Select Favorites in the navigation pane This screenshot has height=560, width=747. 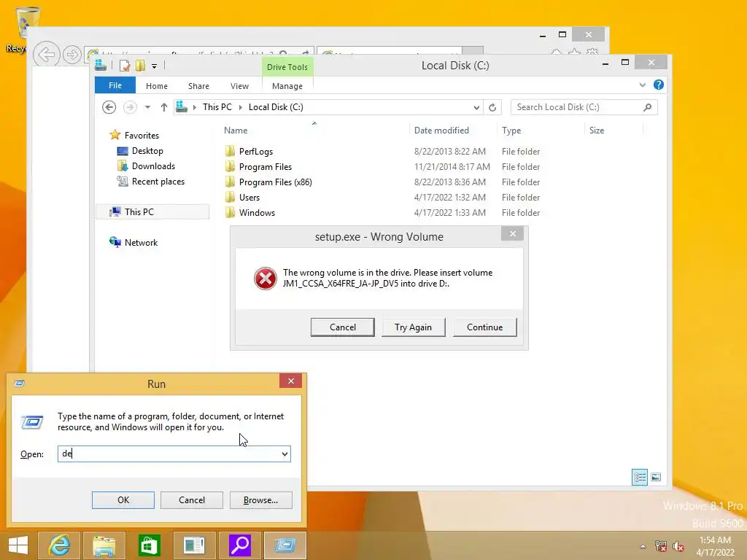tap(142, 135)
